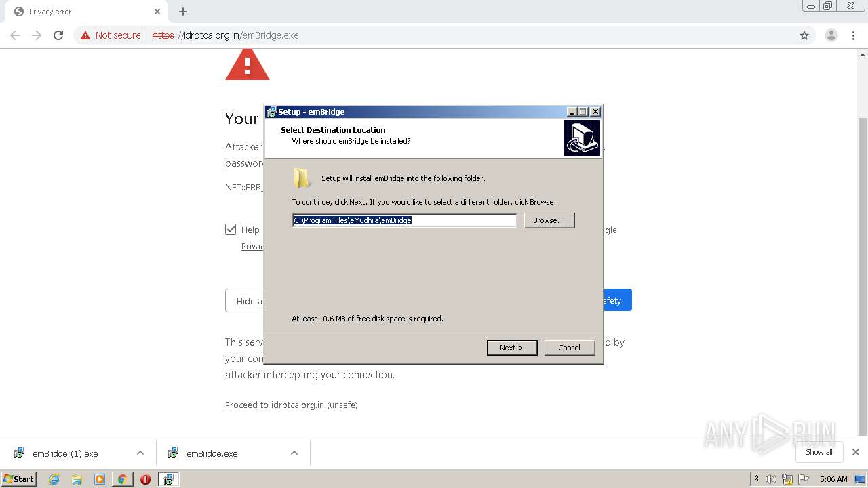868x488 pixels.
Task: Launch Internet Explorer from taskbar
Action: tap(54, 479)
